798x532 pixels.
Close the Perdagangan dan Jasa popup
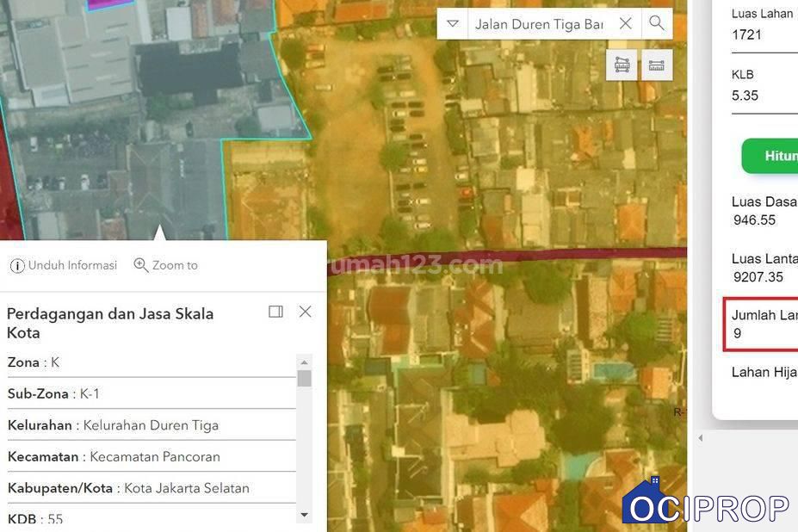tap(305, 312)
